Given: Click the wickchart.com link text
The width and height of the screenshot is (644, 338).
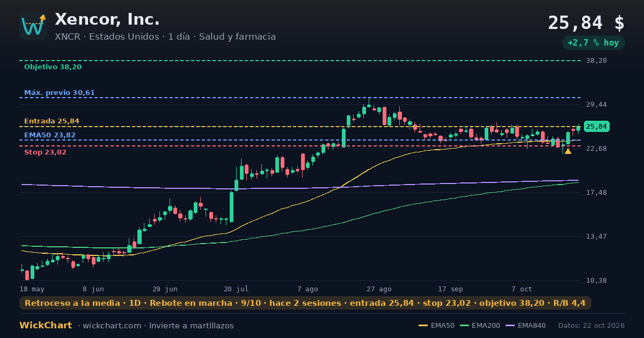Looking at the screenshot, I should [111, 326].
